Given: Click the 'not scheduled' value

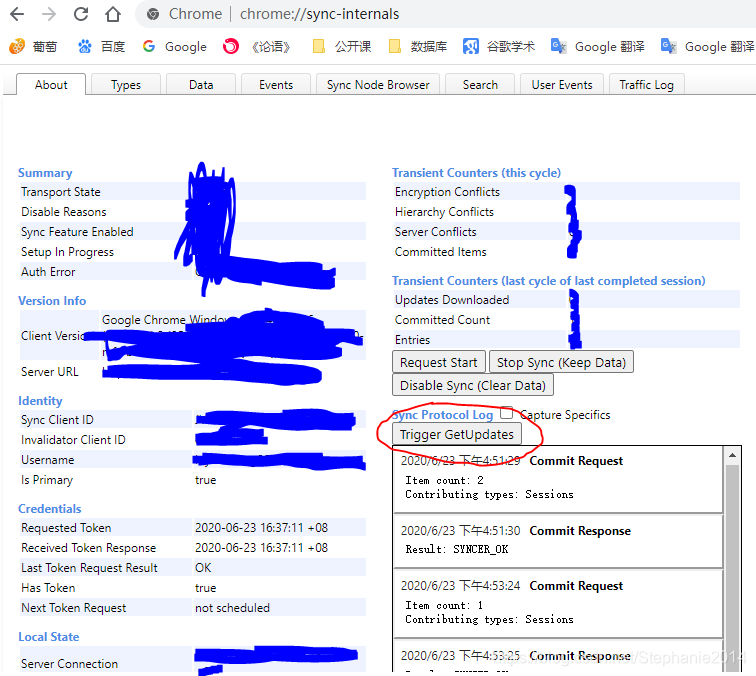Looking at the screenshot, I should coord(232,608).
